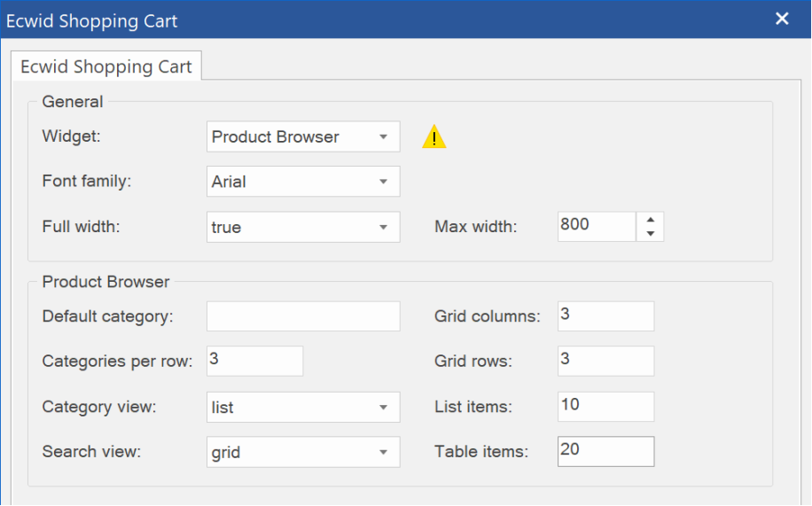Click the Max width: label
This screenshot has height=506, width=812.
tap(475, 226)
